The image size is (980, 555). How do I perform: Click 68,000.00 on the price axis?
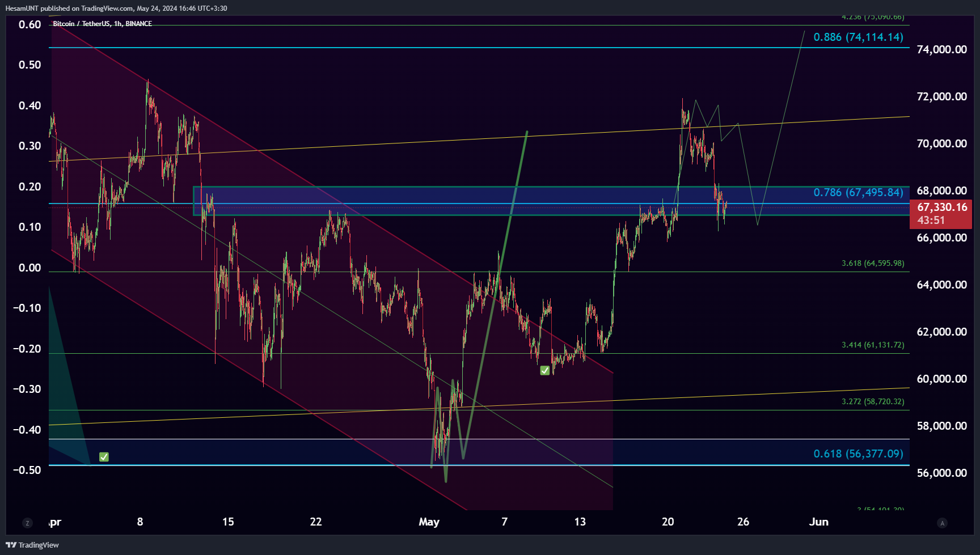coord(942,190)
